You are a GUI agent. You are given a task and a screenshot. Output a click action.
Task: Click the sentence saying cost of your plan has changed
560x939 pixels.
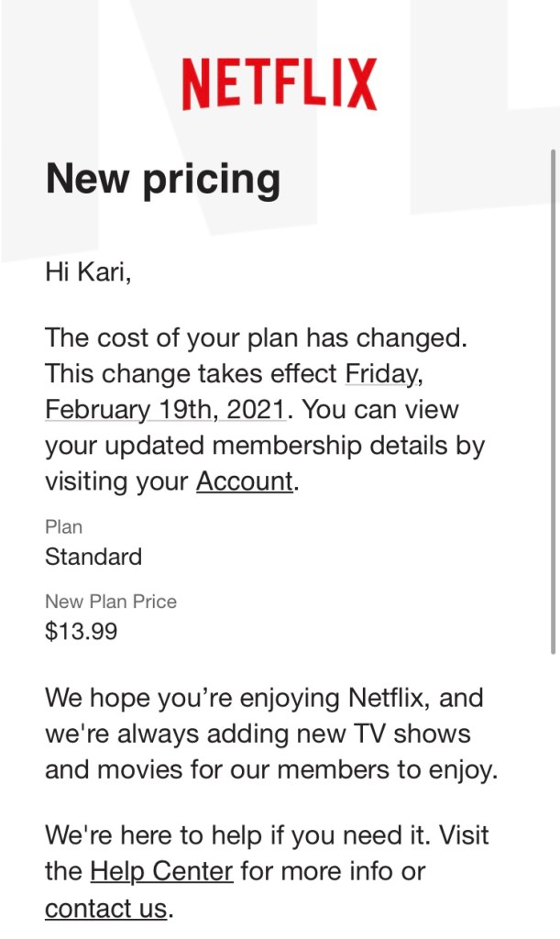pyautogui.click(x=256, y=337)
